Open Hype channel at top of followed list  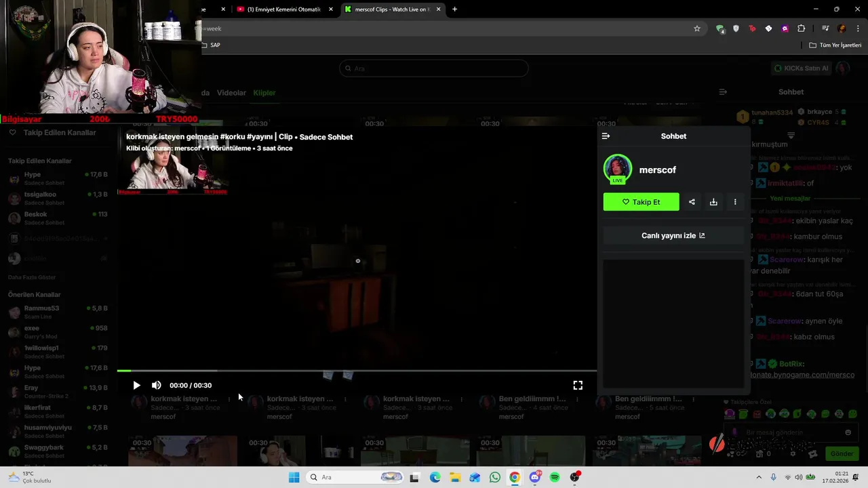pyautogui.click(x=58, y=178)
